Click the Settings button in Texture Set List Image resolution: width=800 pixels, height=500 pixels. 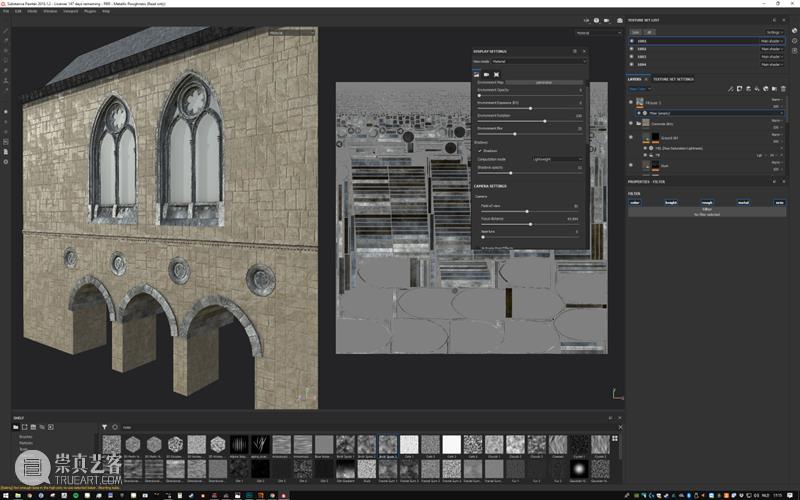[774, 32]
